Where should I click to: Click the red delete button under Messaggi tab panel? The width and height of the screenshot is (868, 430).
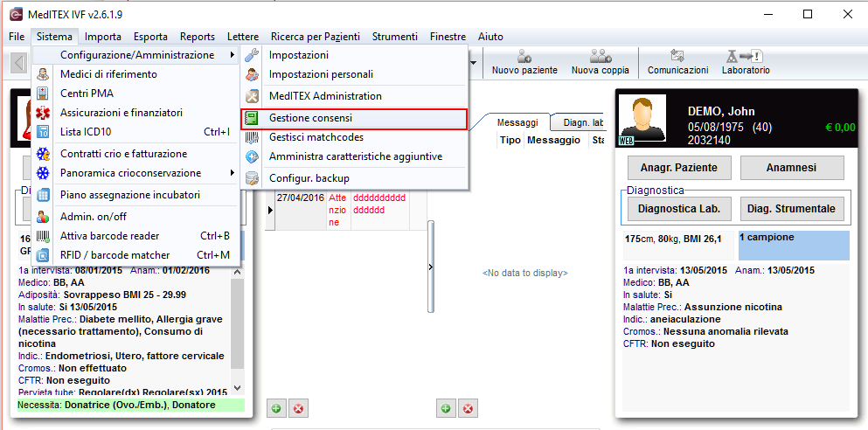tap(468, 409)
